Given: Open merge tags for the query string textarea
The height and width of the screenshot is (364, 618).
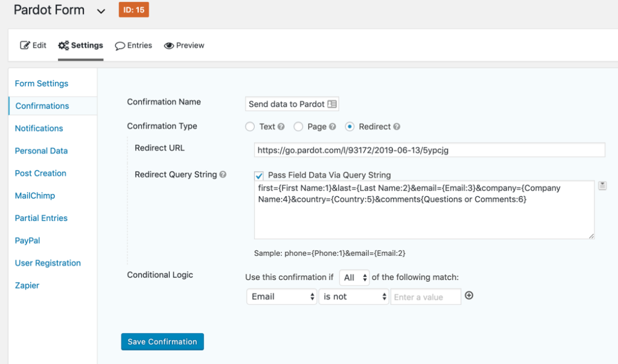Looking at the screenshot, I should (x=602, y=185).
